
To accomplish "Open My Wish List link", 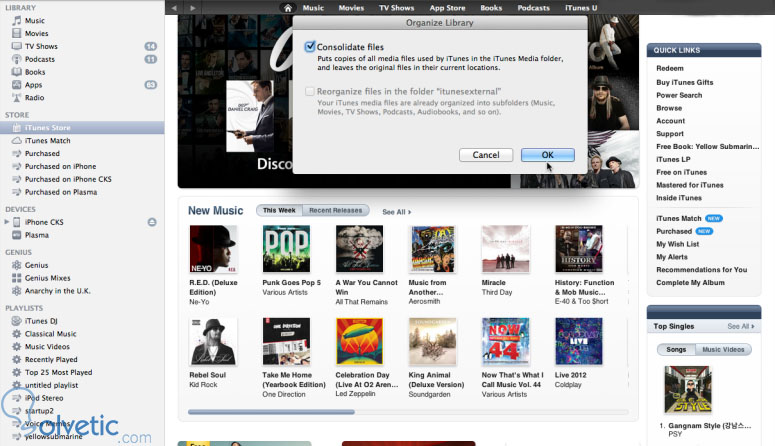I will coord(678,244).
